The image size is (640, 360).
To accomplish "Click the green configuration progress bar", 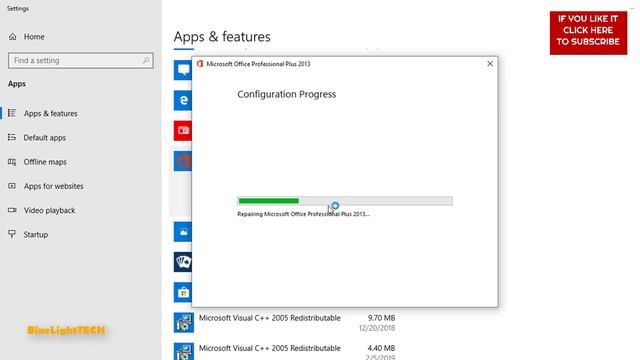I will tap(269, 200).
